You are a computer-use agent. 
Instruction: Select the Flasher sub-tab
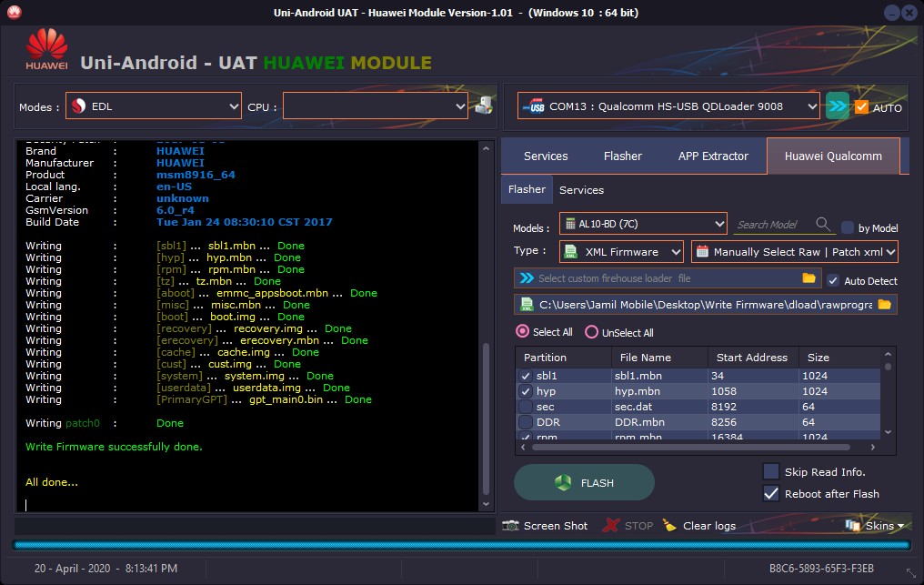[x=527, y=189]
